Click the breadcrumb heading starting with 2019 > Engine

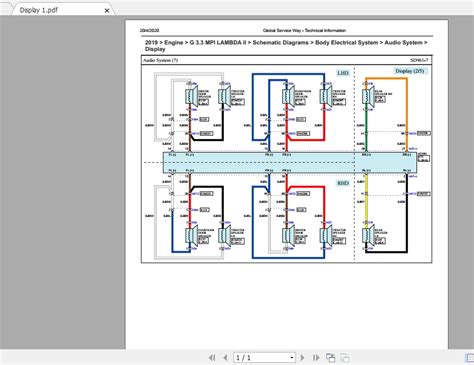click(286, 46)
